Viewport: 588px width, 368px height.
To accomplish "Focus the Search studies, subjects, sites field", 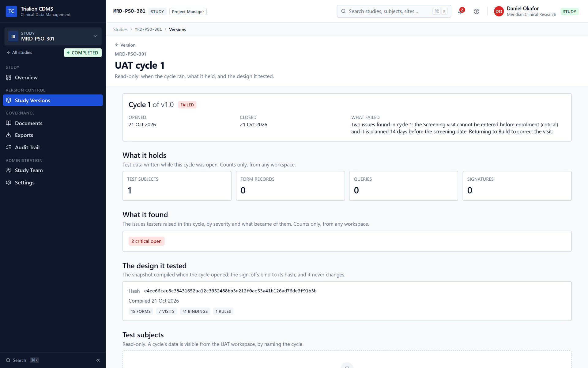I will [x=394, y=11].
